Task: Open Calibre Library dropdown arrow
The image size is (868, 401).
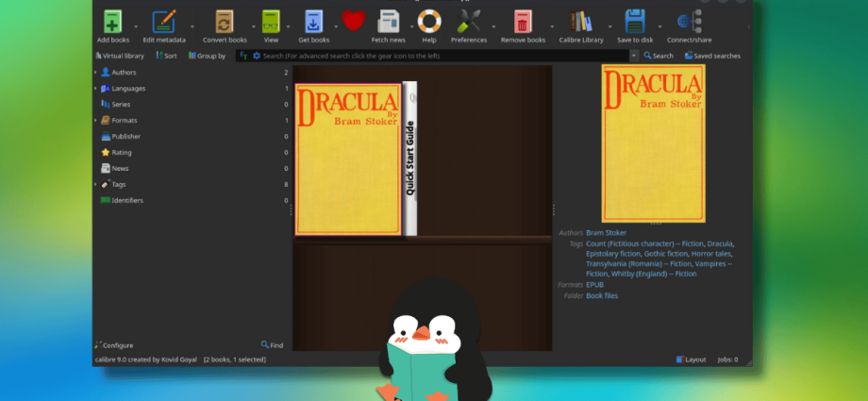Action: pyautogui.click(x=610, y=26)
